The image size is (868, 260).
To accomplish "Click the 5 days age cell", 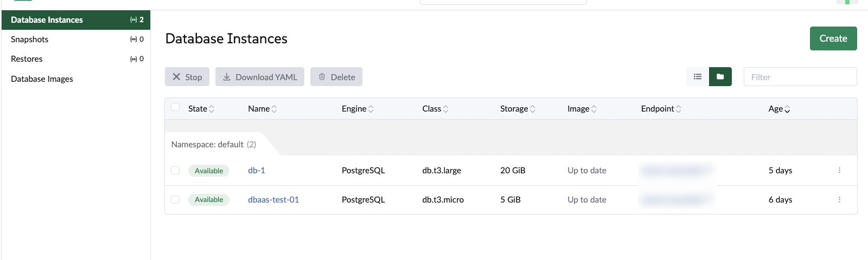I will 780,170.
